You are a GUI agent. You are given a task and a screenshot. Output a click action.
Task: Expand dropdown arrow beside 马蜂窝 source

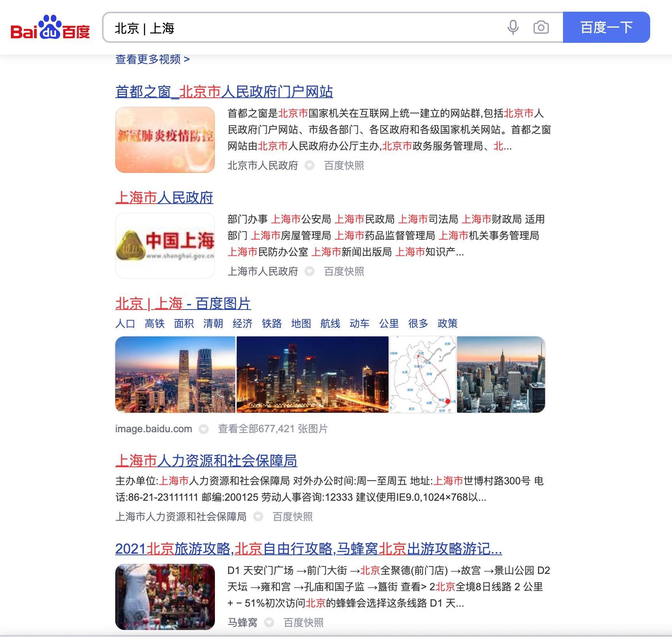(x=269, y=623)
